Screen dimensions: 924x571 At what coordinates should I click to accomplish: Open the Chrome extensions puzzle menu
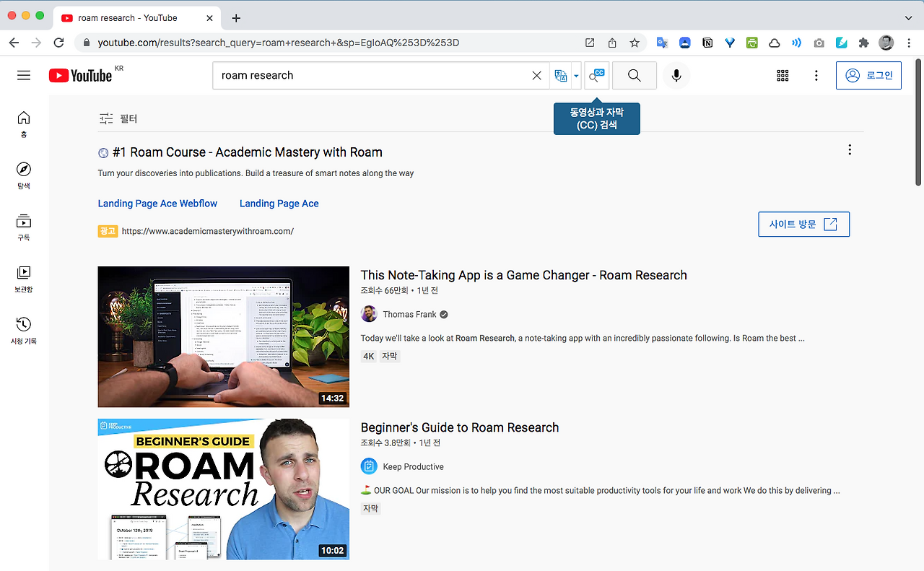(x=864, y=43)
